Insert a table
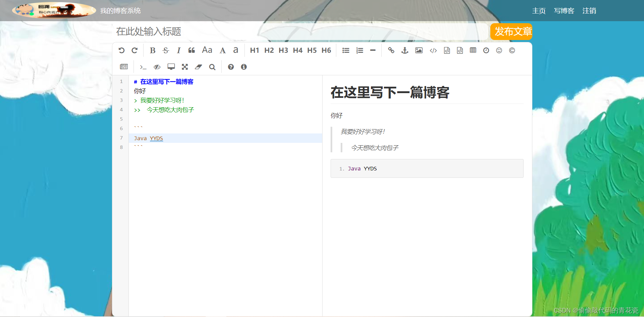The height and width of the screenshot is (317, 644). click(473, 50)
